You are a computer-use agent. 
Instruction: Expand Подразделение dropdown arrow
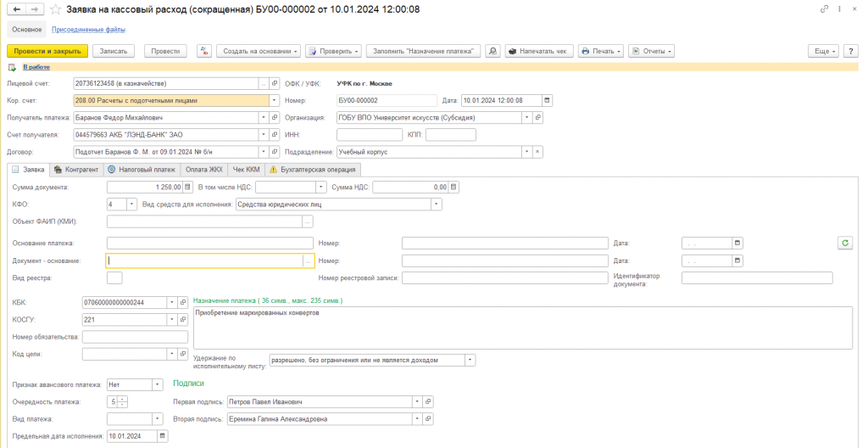click(527, 152)
